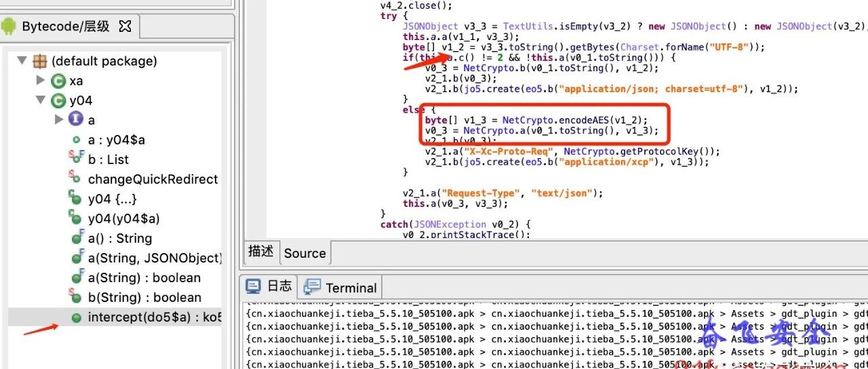Click the "application/json; charset=utf-8" string
The width and height of the screenshot is (868, 369).
point(659,89)
